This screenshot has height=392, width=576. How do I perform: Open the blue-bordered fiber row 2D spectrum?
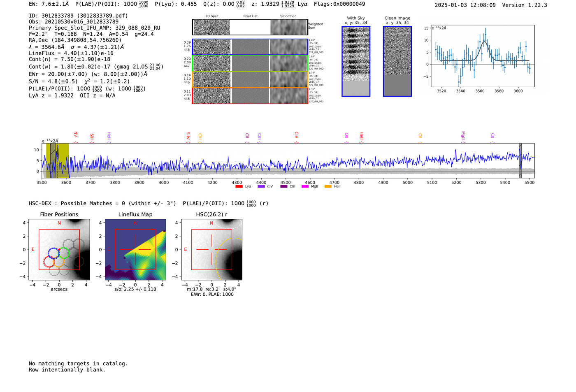click(x=211, y=47)
